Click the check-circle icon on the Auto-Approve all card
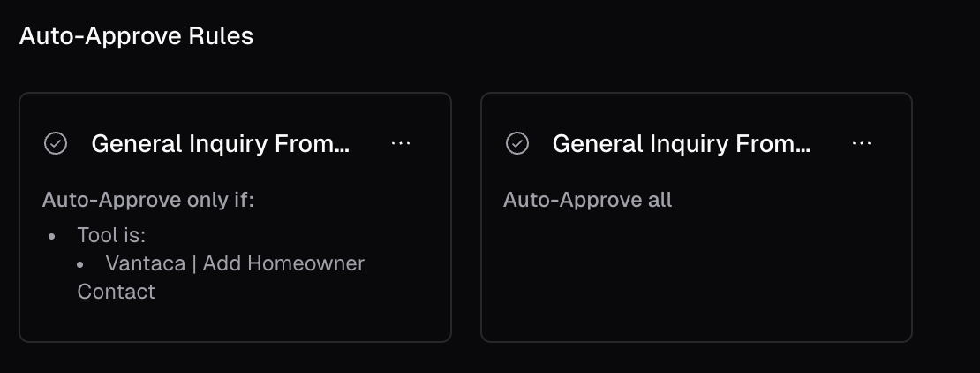This screenshot has height=373, width=980. (516, 143)
